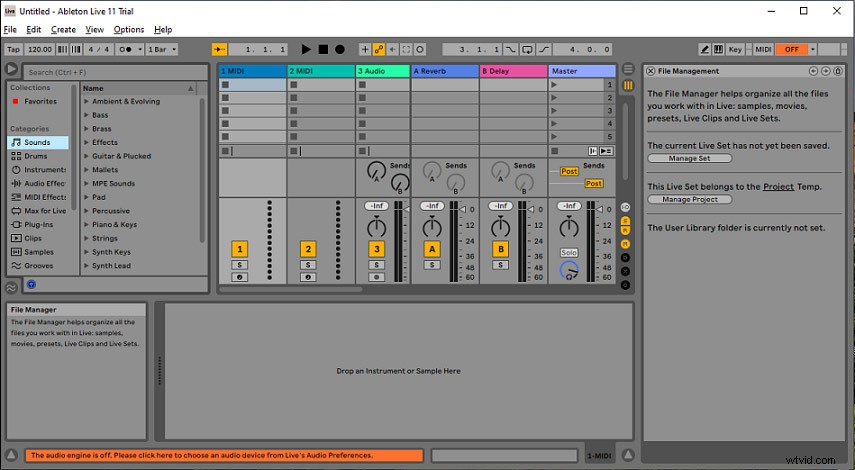Toggle the Automation Arm button
Viewport: 855px width, 470px height.
point(378,50)
